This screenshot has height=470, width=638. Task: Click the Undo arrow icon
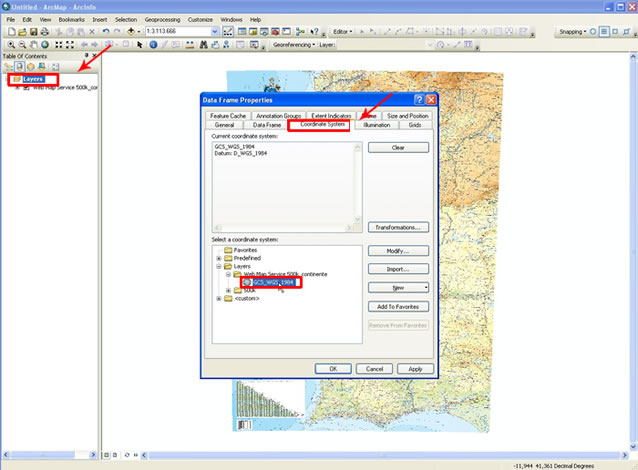[106, 31]
